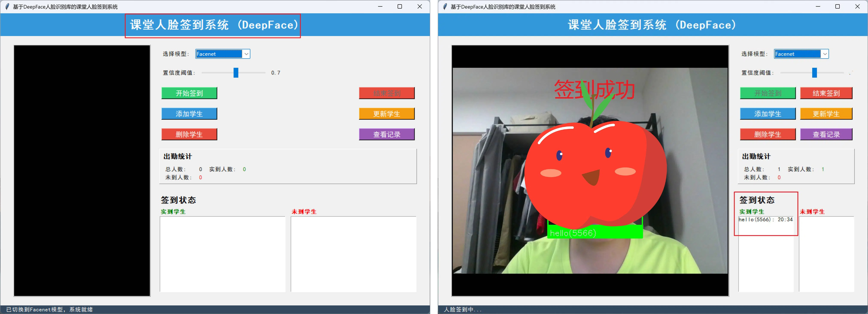
Task: Expand Facenet model dropdown in left window
Action: coord(246,54)
